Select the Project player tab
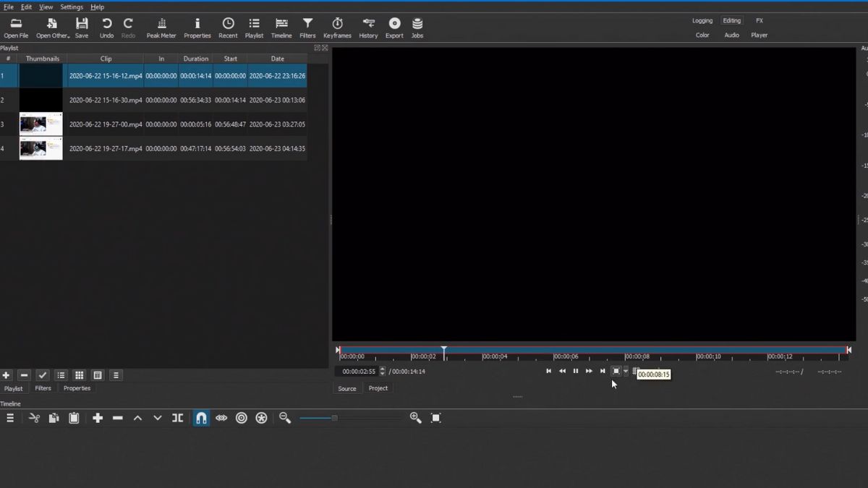Image resolution: width=868 pixels, height=488 pixels. 378,388
